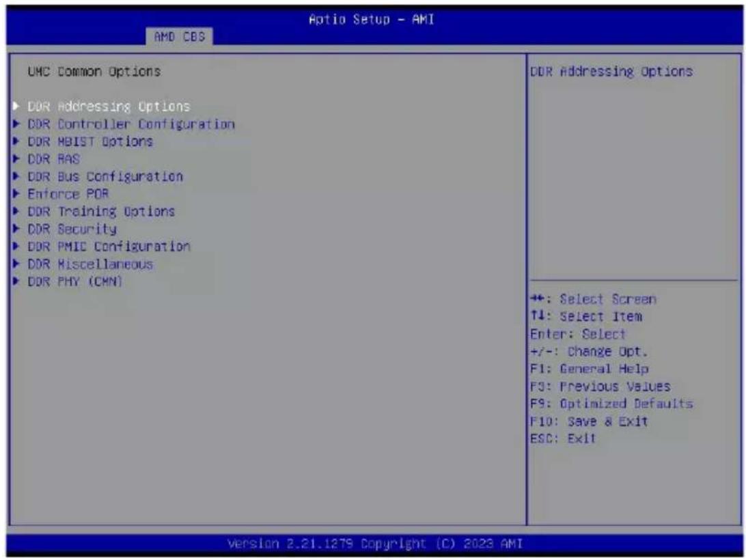Click the Select Screen key hint
746x560 pixels.
[x=593, y=299]
